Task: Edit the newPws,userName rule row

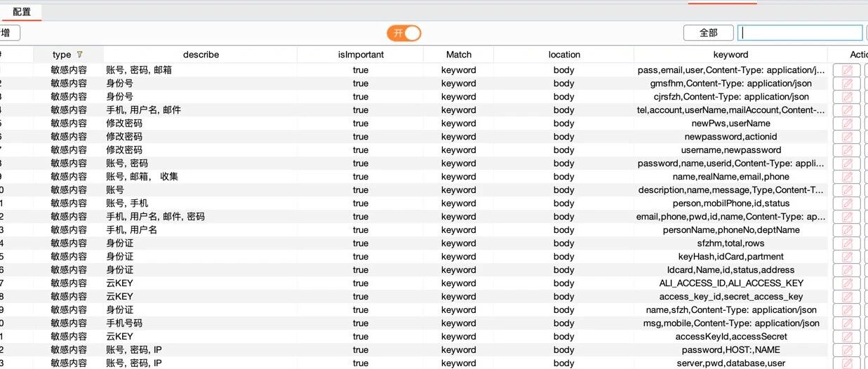Action: [847, 123]
